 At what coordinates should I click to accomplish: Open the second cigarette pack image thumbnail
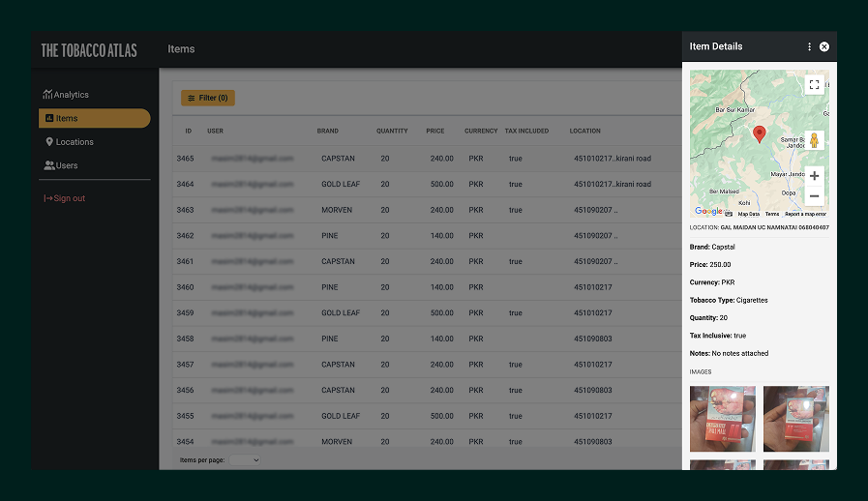[796, 419]
